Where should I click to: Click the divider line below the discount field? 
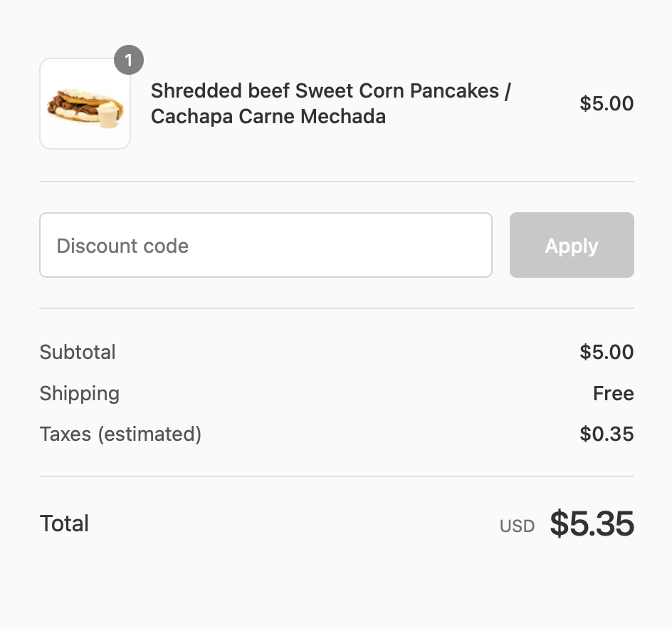(337, 308)
